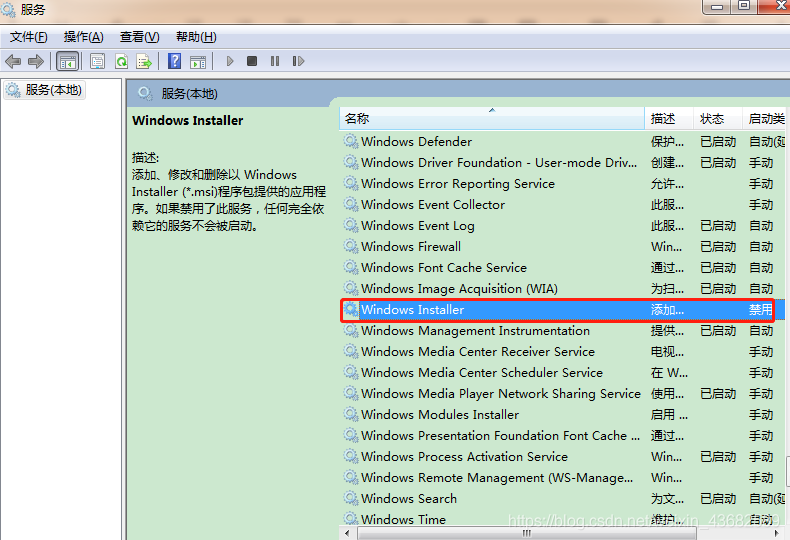Click the Windows Font Cache Service icon
This screenshot has width=790, height=540.
351,267
